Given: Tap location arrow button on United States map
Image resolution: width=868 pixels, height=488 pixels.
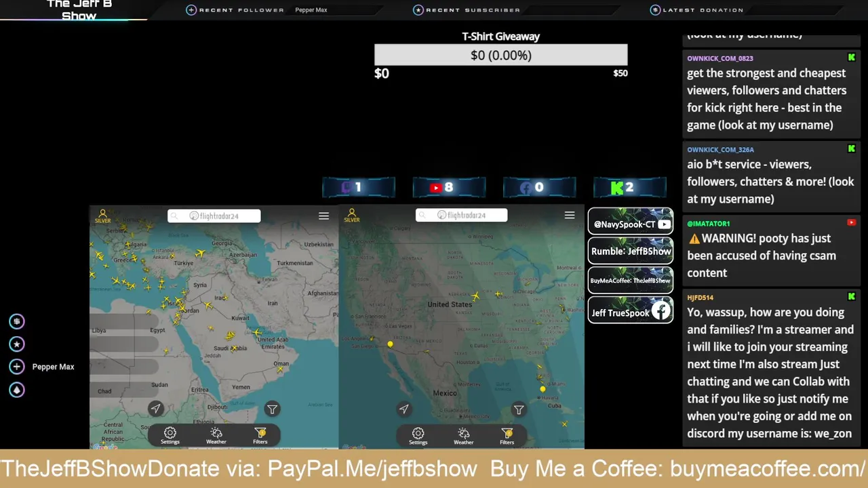Looking at the screenshot, I should point(404,409).
